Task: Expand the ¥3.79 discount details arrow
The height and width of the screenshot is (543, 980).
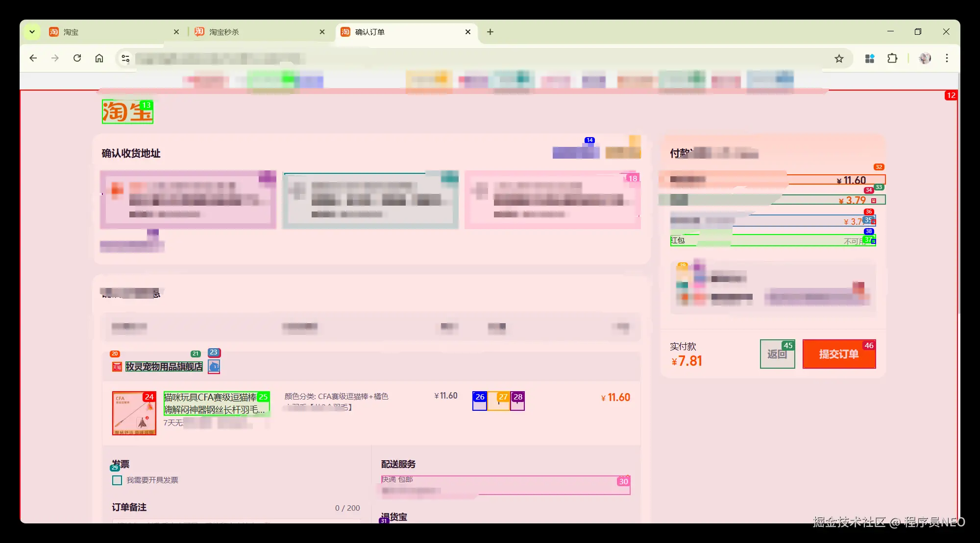Action: tap(873, 201)
